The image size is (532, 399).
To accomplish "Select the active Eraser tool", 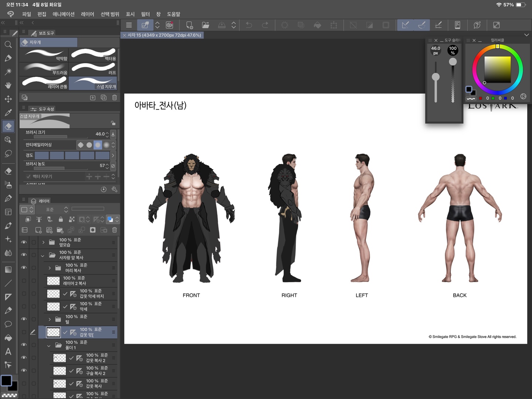I will coord(8,126).
